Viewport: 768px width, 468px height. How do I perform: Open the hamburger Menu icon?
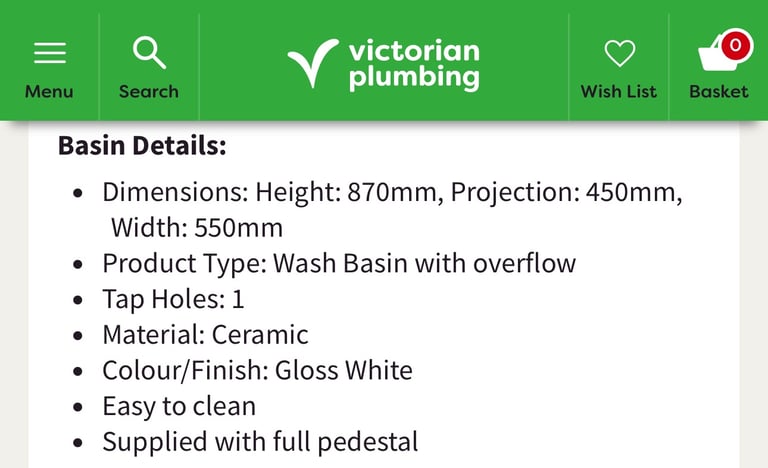(x=49, y=53)
